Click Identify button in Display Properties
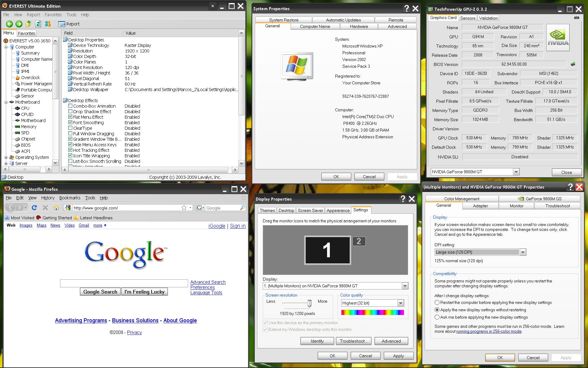Viewport: 588px width, 368px height. point(317,341)
